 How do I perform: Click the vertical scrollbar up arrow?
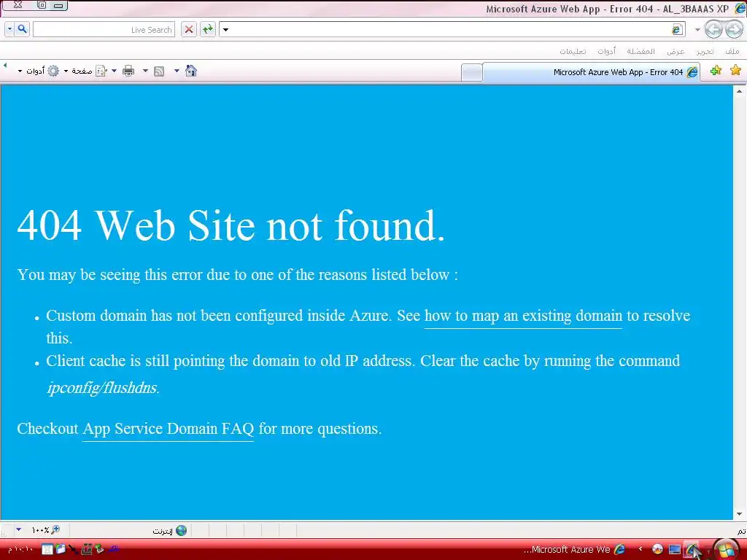coord(740,90)
